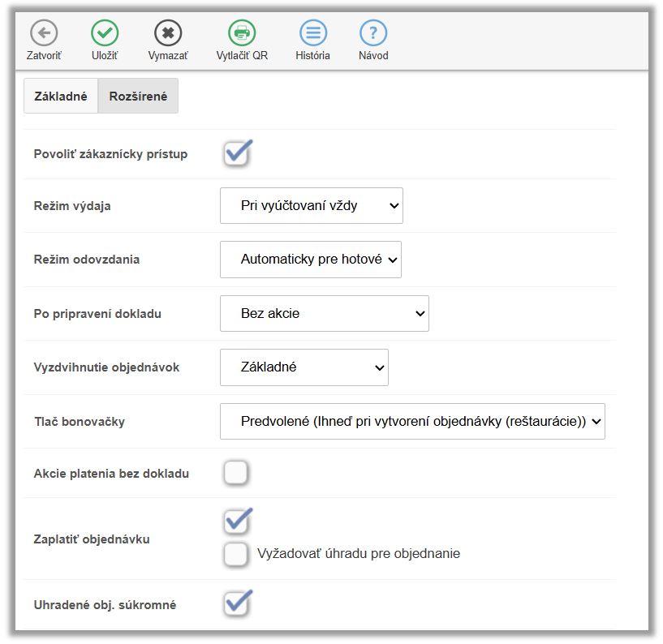Click the Vymazať delete icon
Image resolution: width=663 pixels, height=644 pixels.
click(x=168, y=33)
